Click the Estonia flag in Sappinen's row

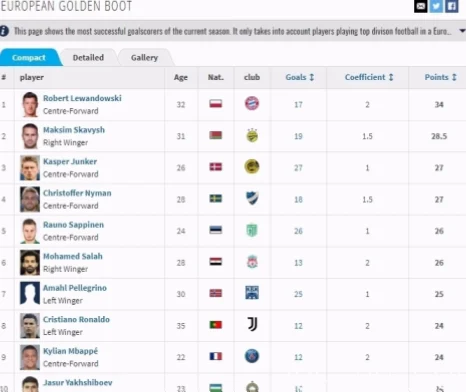[x=216, y=230]
